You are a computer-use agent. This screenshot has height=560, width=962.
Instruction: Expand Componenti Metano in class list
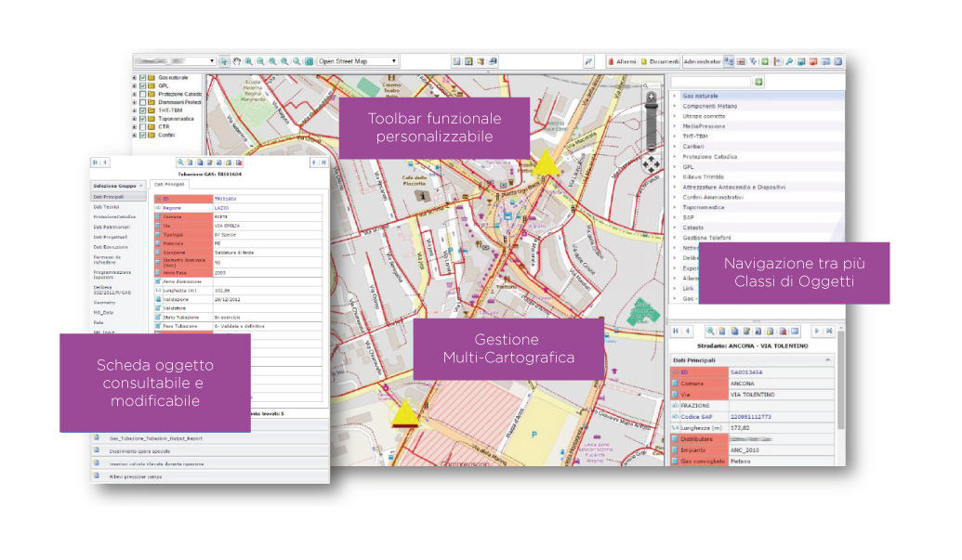tap(675, 106)
